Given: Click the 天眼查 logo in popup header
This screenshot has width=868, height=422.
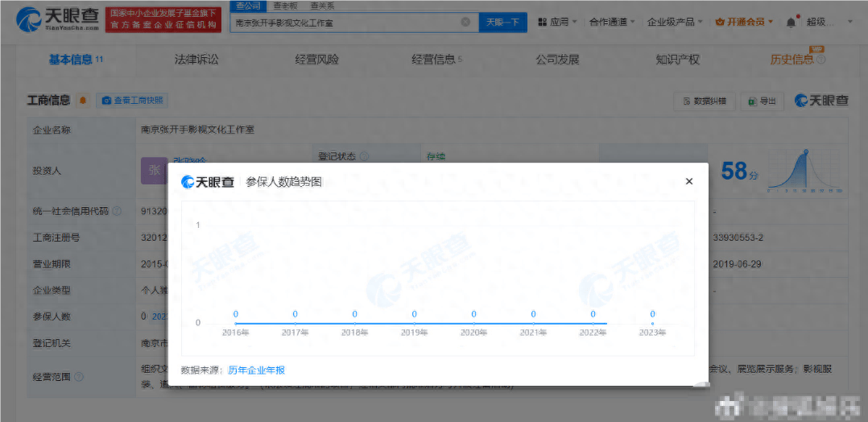Looking at the screenshot, I should click(x=208, y=182).
